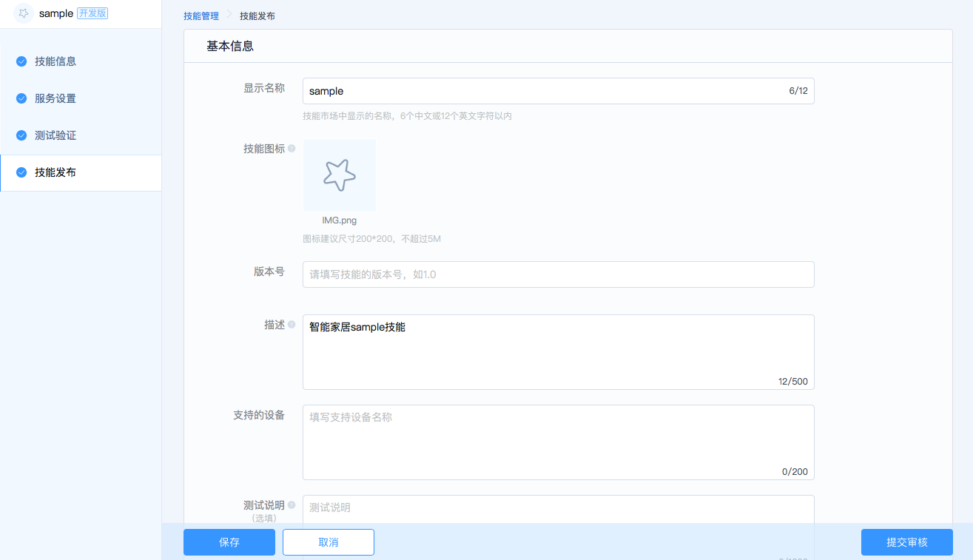The image size is (973, 560).
Task: Click into 测试说明 textarea
Action: [x=559, y=509]
